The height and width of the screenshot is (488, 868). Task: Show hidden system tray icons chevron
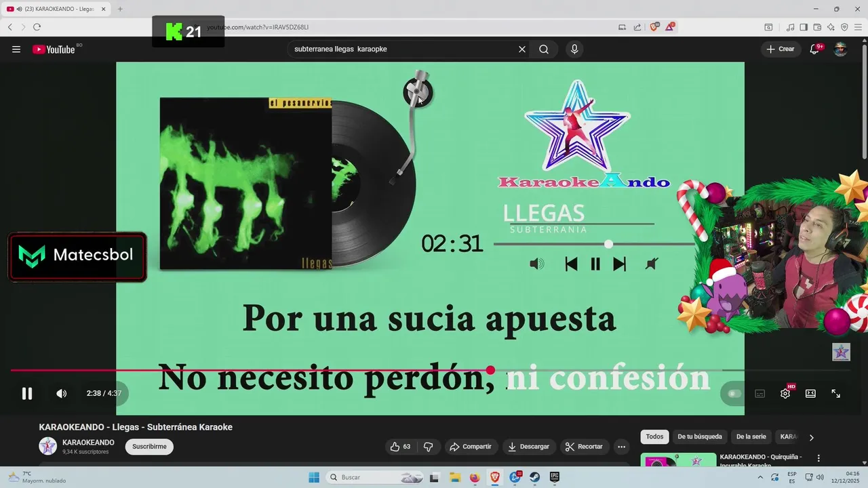pyautogui.click(x=759, y=477)
